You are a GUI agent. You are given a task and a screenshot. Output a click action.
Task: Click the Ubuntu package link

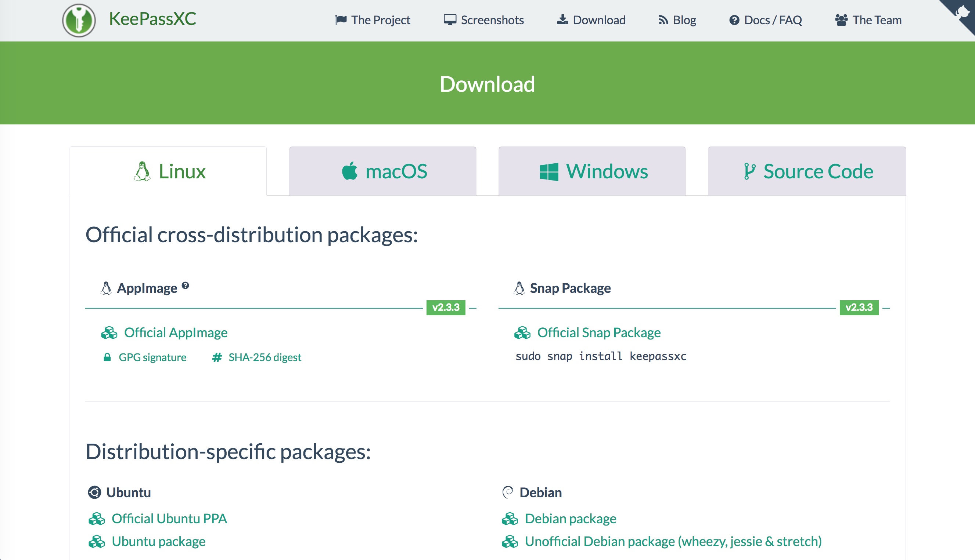click(x=159, y=542)
